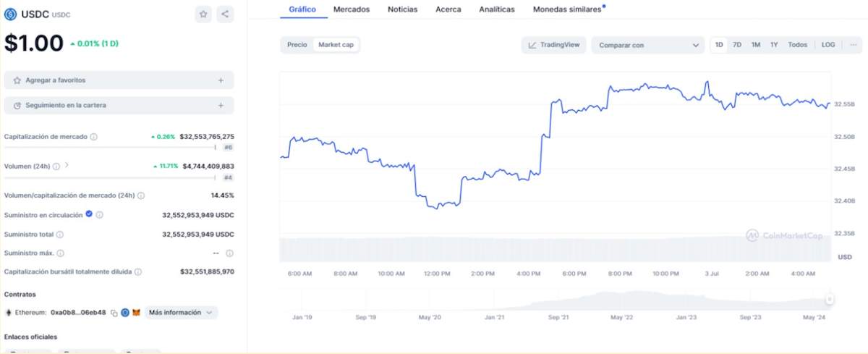The height and width of the screenshot is (354, 868).
Task: Click plus icon on Seguimiento en la cartera
Action: [221, 106]
